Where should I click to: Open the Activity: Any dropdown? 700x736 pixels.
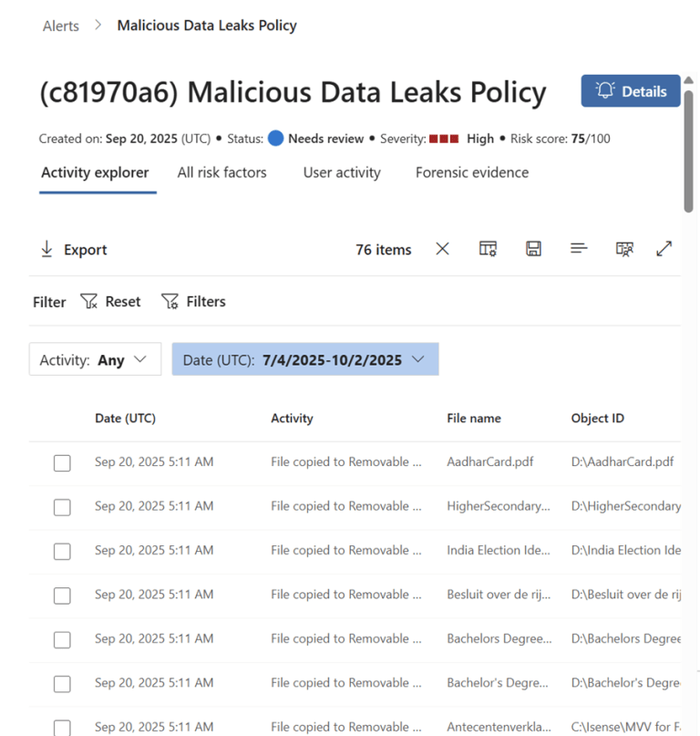95,359
